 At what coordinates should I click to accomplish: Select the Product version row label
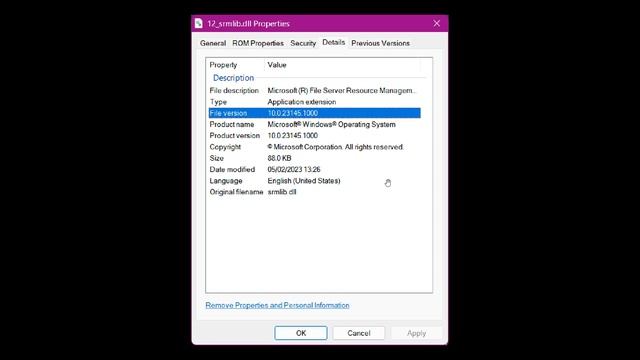click(235, 136)
